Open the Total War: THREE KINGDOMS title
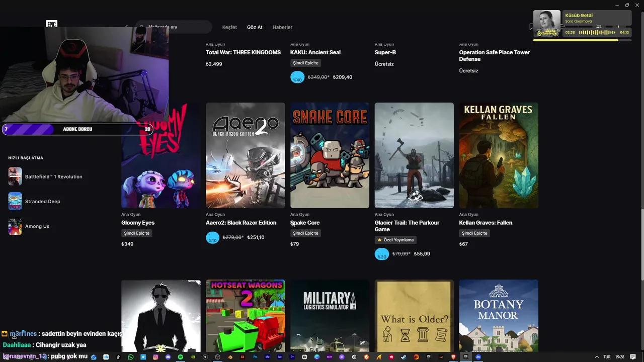 tap(243, 52)
